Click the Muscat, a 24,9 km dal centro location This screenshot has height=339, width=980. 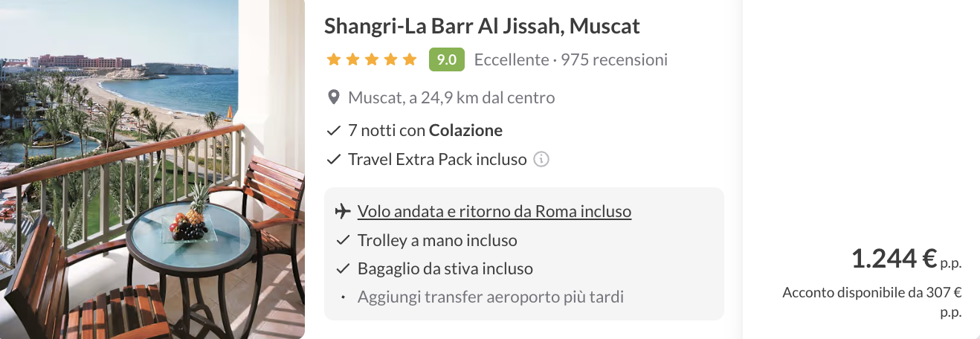451,97
